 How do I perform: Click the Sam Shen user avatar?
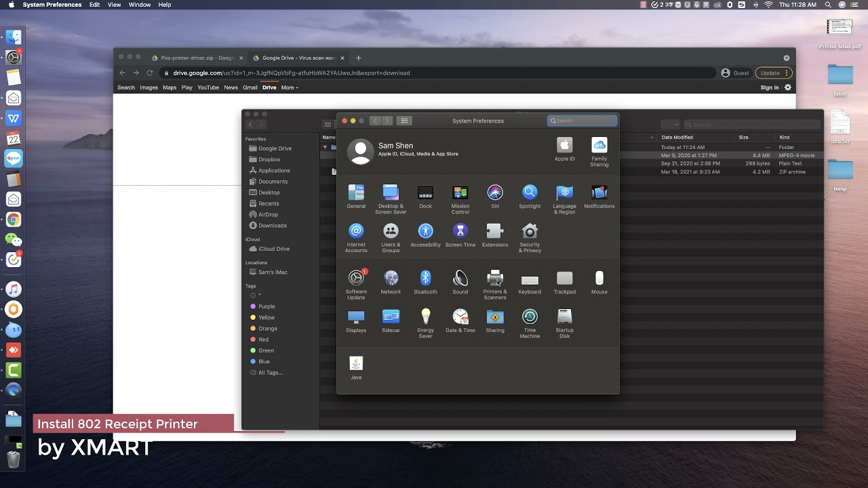361,151
